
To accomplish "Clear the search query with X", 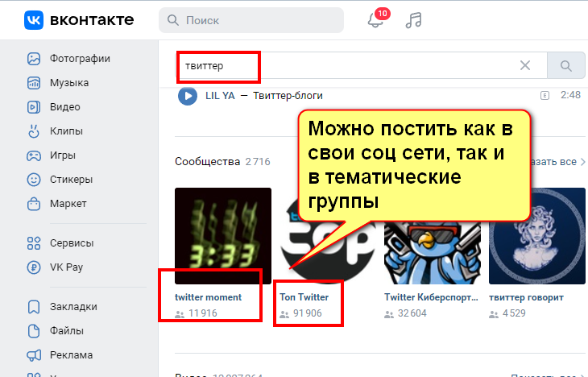I will (525, 65).
